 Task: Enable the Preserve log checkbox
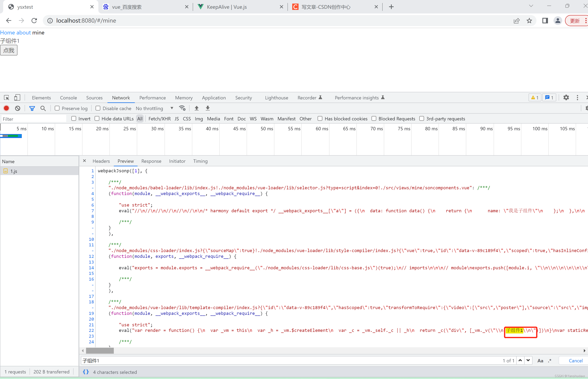click(57, 108)
